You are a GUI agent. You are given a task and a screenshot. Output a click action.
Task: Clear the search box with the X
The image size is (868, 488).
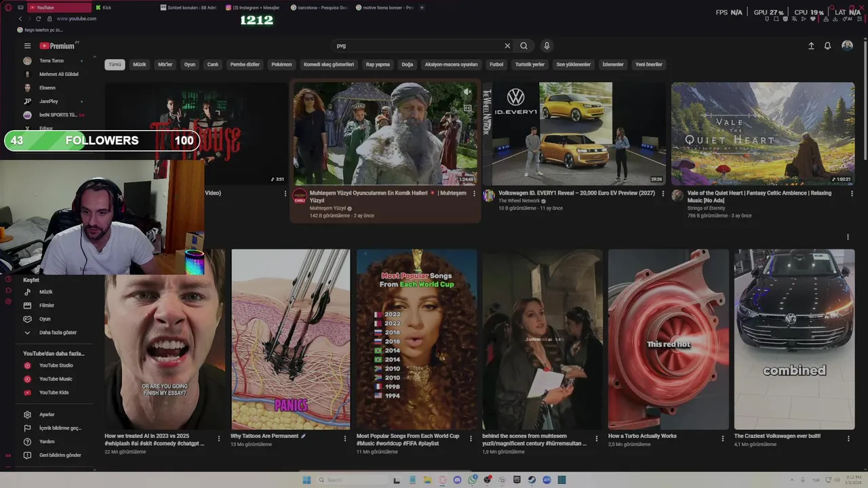pos(507,46)
